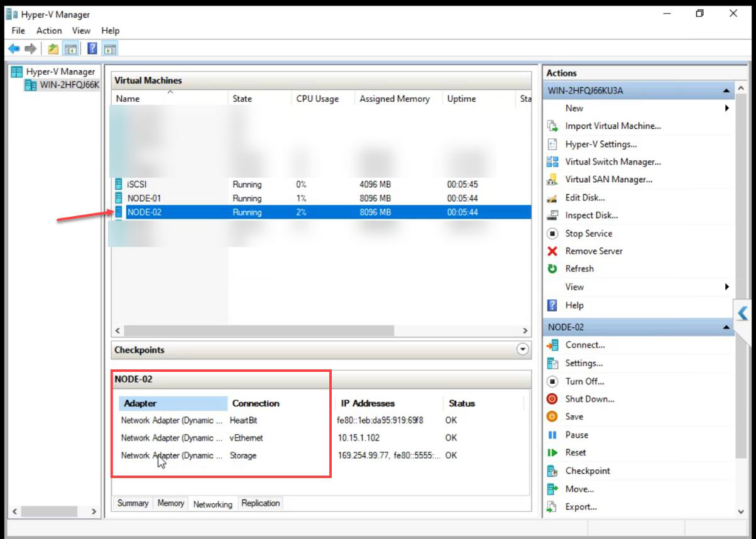Screen dimensions: 756x539
Task: Click the tree pane right scroll arrow
Action: [x=94, y=511]
